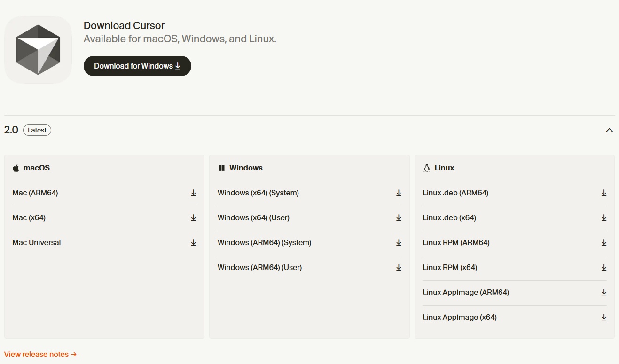Choose the Windows (ARM64) (System) label
Viewport: 619px width, 364px height.
tap(265, 242)
